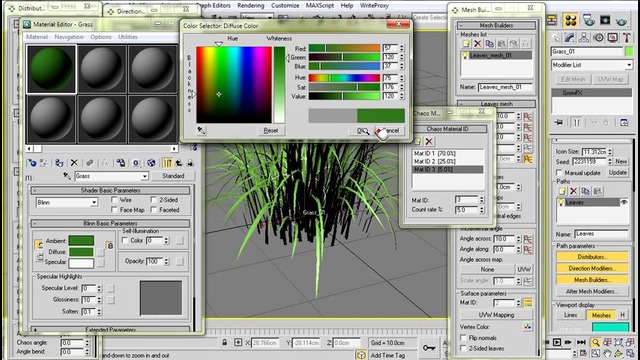Open Rendering menu in main menu bar
The width and height of the screenshot is (640, 360).
250,5
